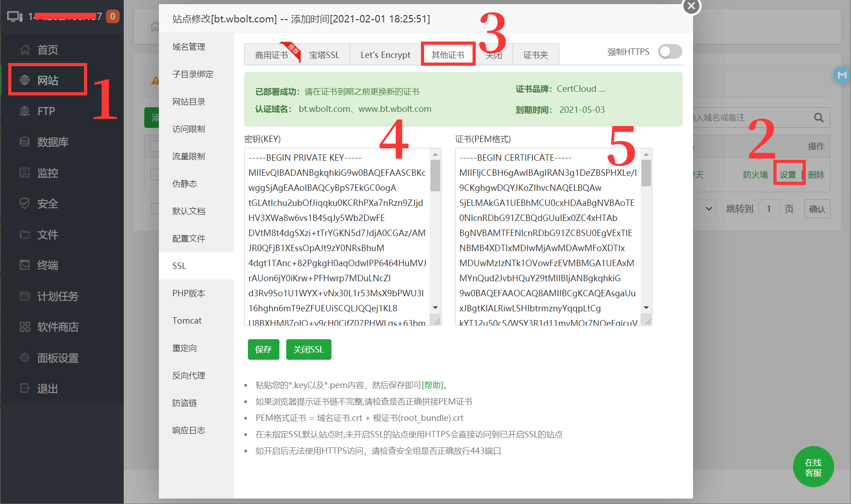The width and height of the screenshot is (851, 504).
Task: Click the green 保存 button
Action: [x=263, y=349]
